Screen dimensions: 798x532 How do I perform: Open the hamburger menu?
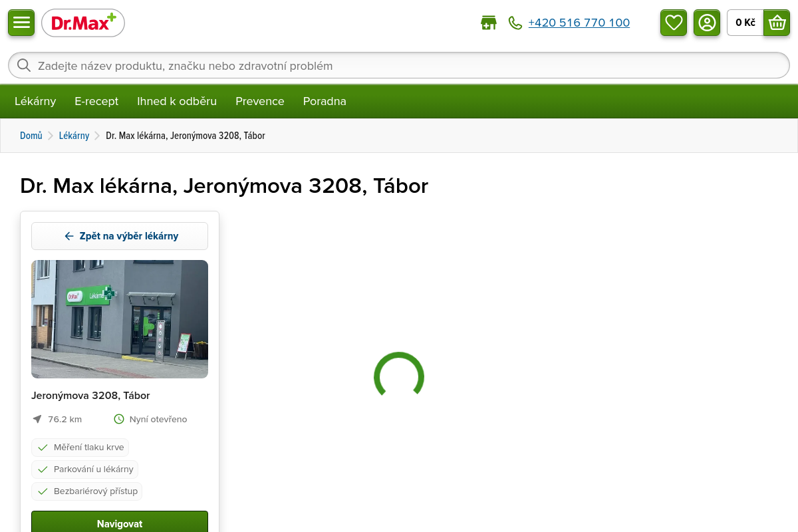click(21, 23)
